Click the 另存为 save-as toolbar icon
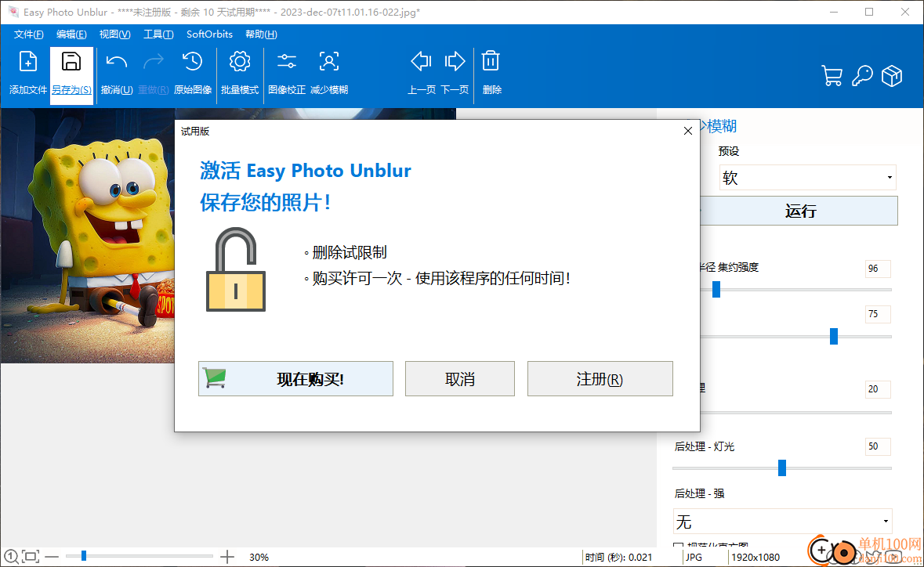This screenshot has height=567, width=924. pos(71,62)
